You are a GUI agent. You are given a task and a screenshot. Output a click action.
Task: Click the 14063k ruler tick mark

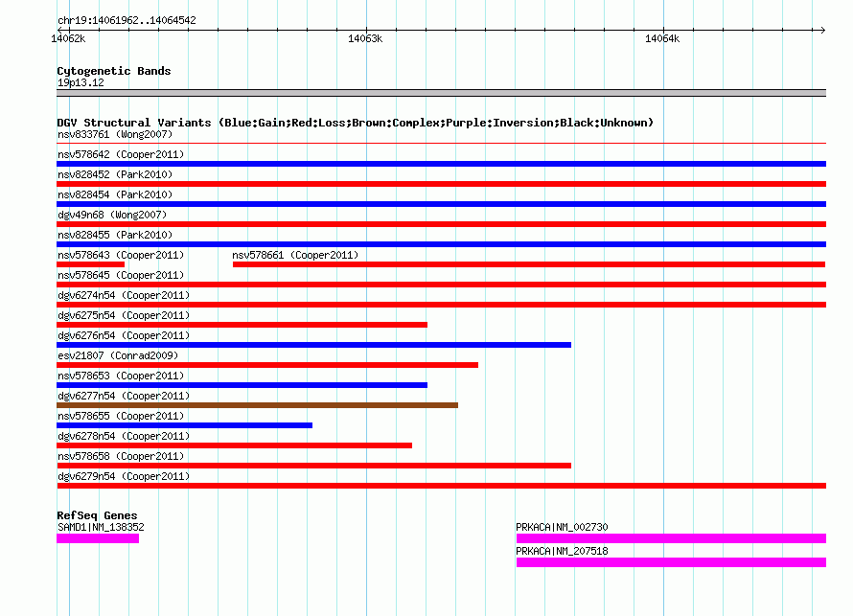click(x=366, y=30)
